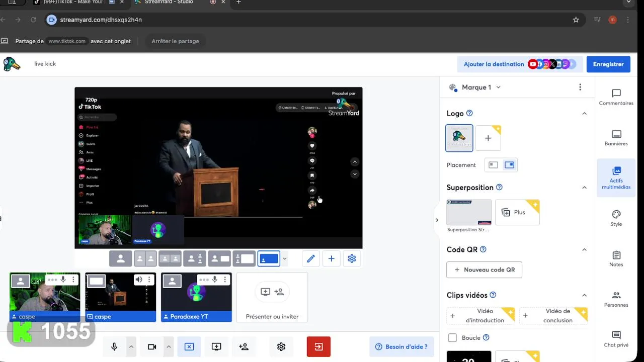The image size is (644, 362).
Task: Open options menu on caspe camera tile
Action: coord(73,280)
